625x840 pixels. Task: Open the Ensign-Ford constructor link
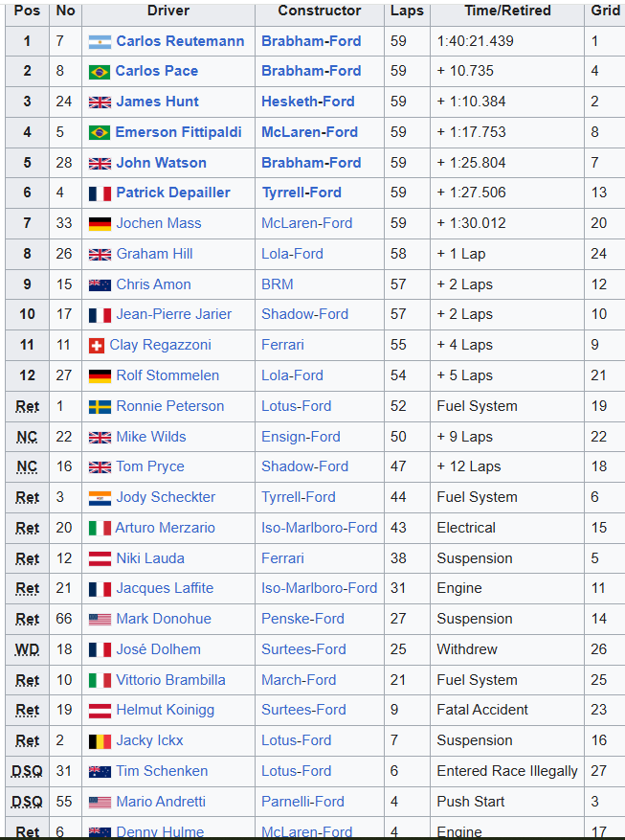[x=301, y=437]
